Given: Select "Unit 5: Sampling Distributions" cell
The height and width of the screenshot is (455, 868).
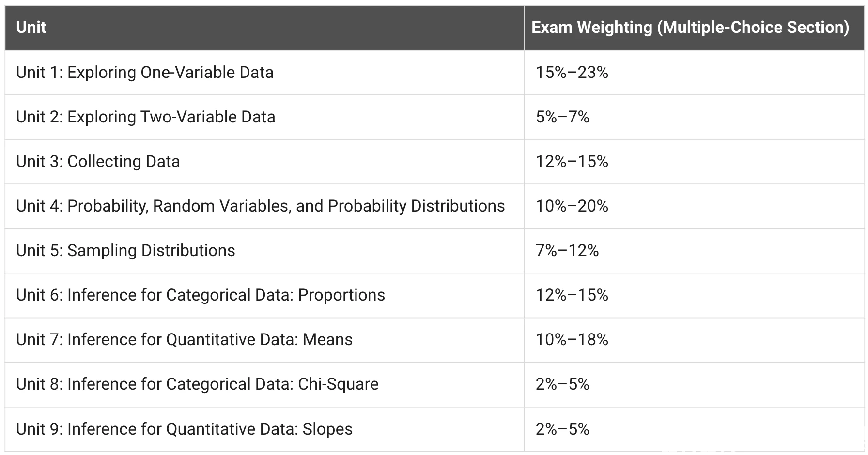Looking at the screenshot, I should click(x=125, y=251).
